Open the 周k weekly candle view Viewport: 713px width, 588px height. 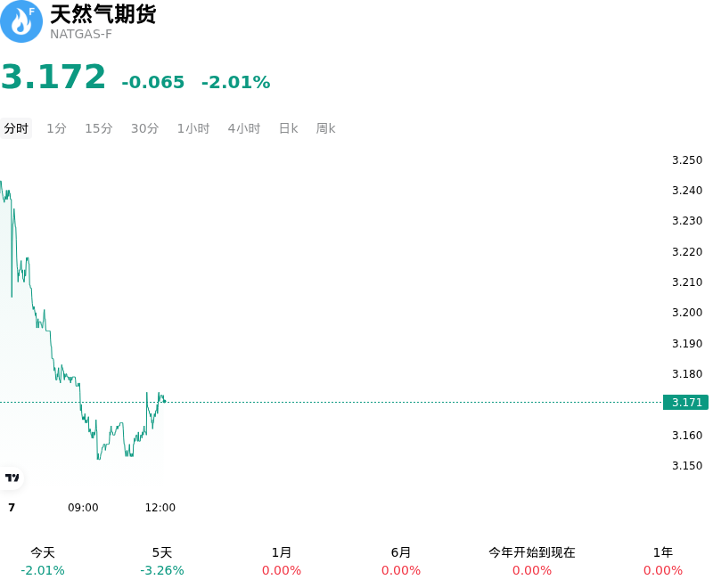pyautogui.click(x=325, y=128)
